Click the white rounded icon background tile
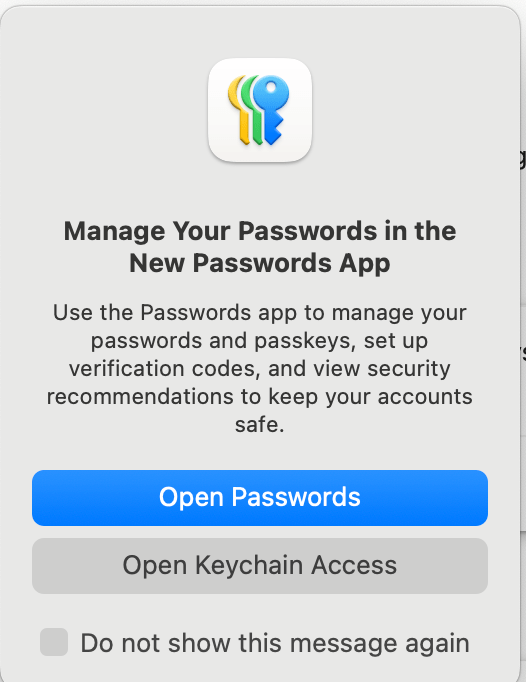 pos(260,110)
